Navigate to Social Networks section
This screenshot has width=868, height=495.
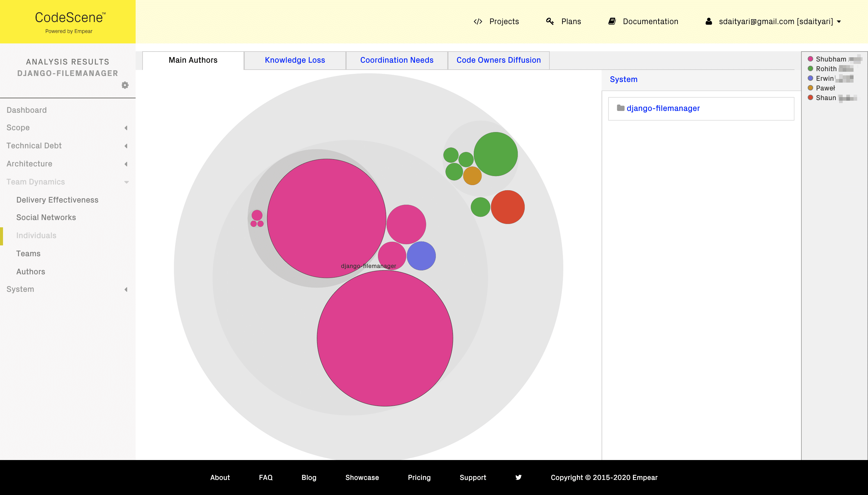46,217
